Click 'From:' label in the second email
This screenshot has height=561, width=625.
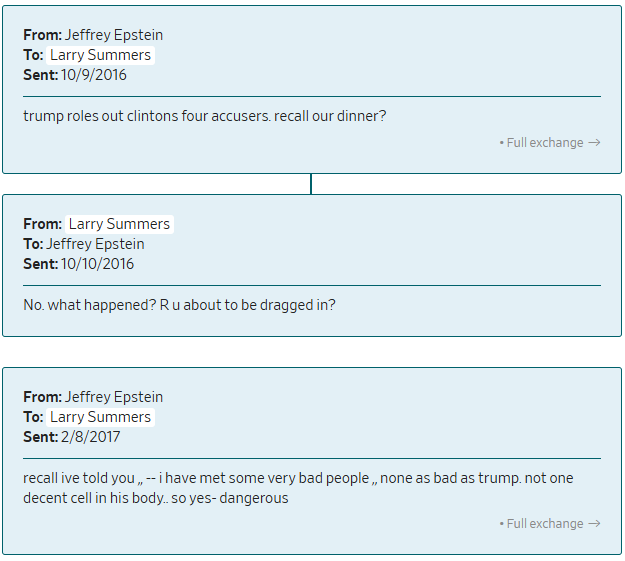click(x=42, y=224)
